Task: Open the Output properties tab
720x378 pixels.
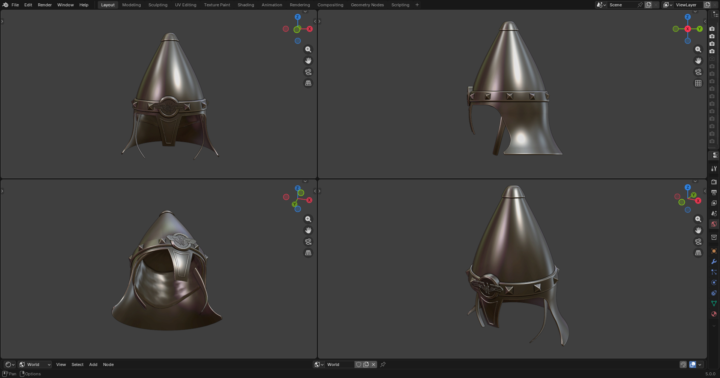Action: (x=714, y=192)
